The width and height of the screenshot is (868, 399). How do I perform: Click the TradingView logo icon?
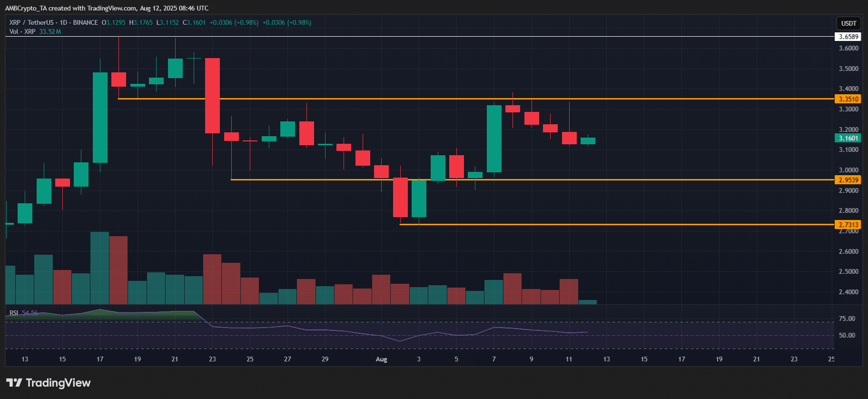click(x=14, y=383)
